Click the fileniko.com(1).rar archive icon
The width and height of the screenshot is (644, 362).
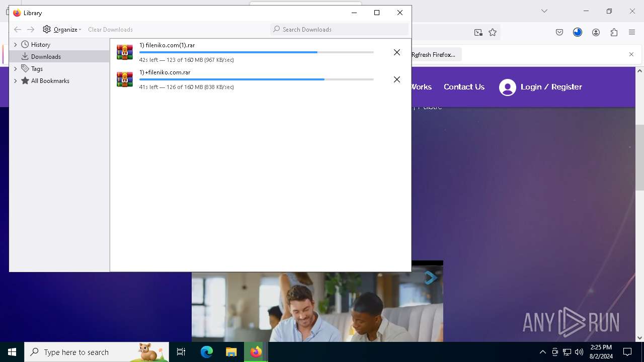(125, 52)
